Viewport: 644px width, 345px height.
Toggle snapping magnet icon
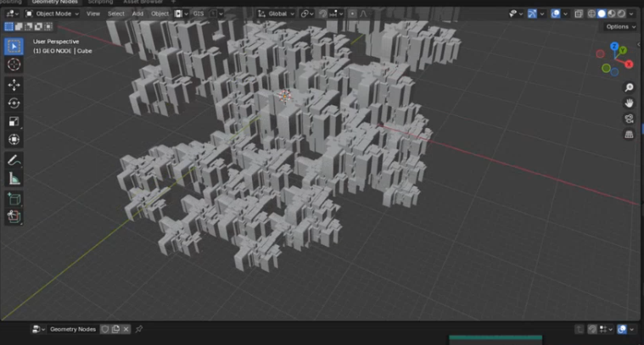pyautogui.click(x=322, y=14)
